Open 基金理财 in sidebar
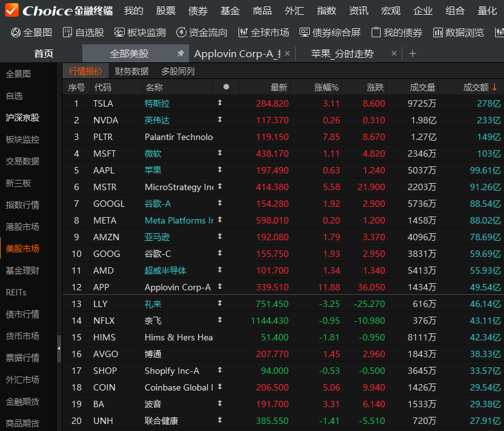The height and width of the screenshot is (431, 504). [22, 270]
